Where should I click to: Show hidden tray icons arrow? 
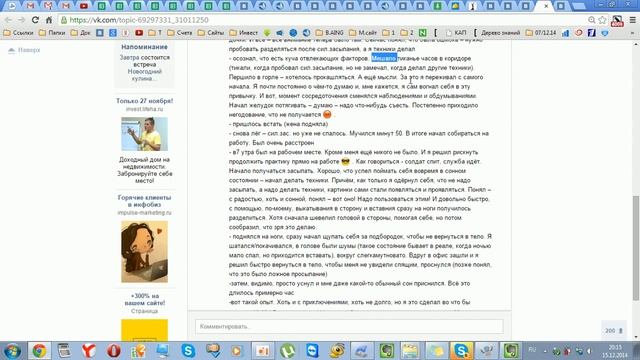point(546,351)
